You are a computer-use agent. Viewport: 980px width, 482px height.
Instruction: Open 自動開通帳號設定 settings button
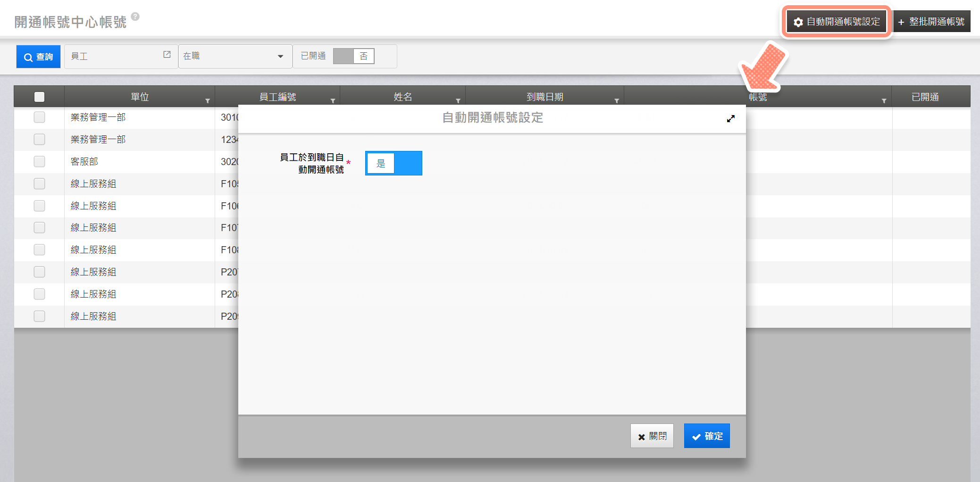click(x=837, y=22)
